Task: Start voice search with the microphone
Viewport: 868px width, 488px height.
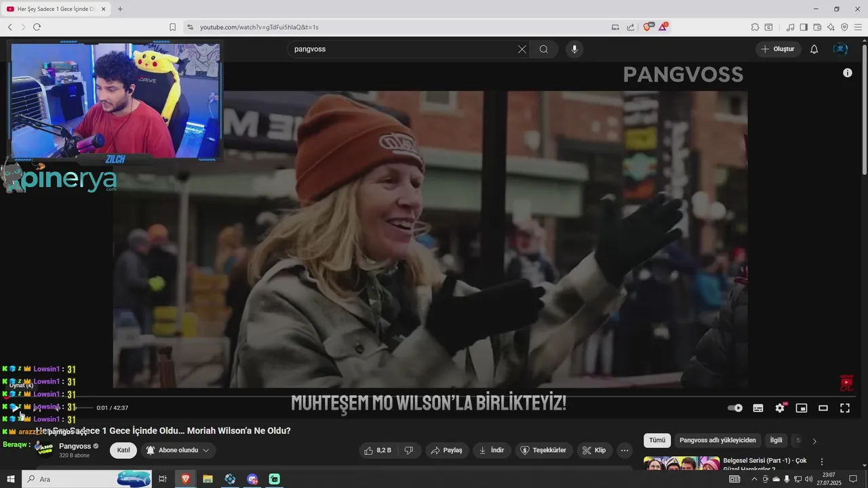Action: 574,49
